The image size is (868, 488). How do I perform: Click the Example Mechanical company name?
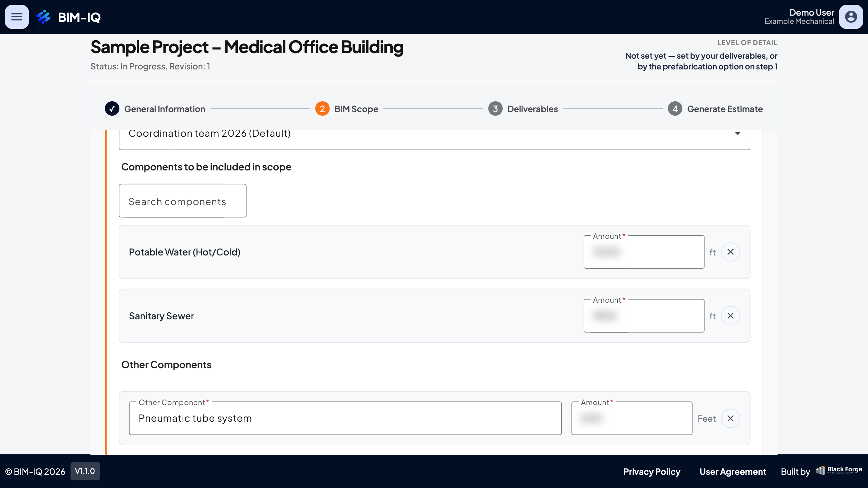pos(799,22)
